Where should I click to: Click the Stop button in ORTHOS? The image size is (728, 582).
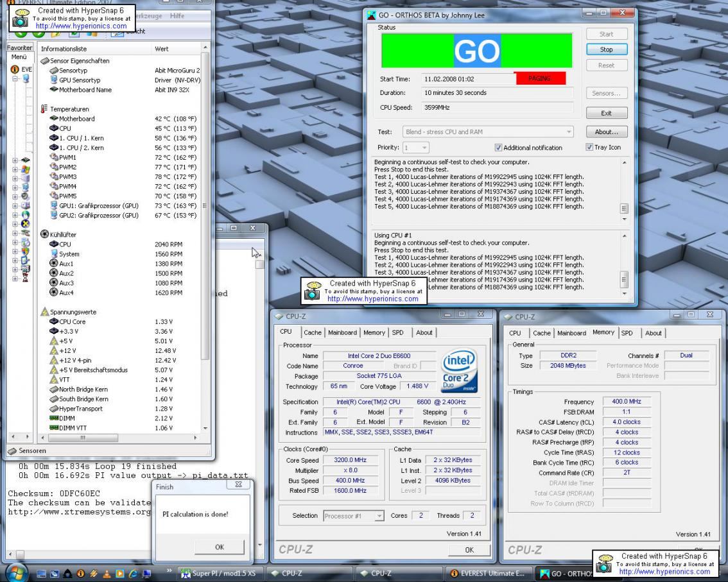(x=607, y=49)
